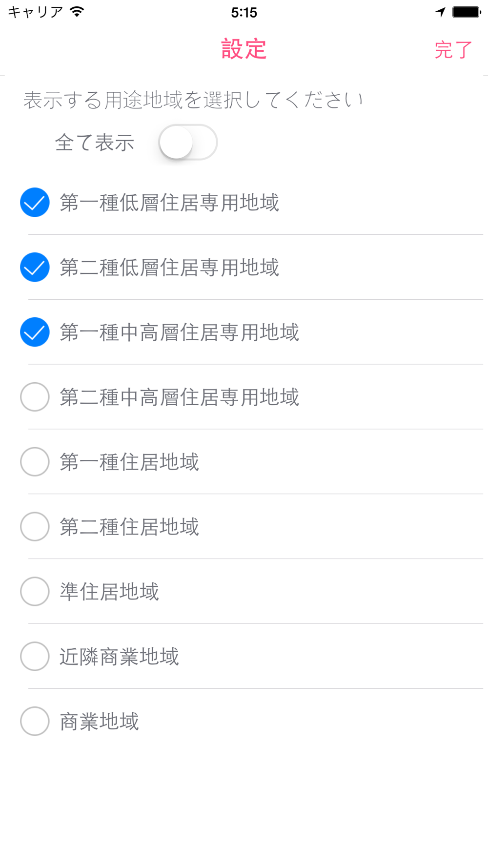This screenshot has width=488, height=868.
Task: Tap the 完了 done button
Action: click(x=453, y=50)
